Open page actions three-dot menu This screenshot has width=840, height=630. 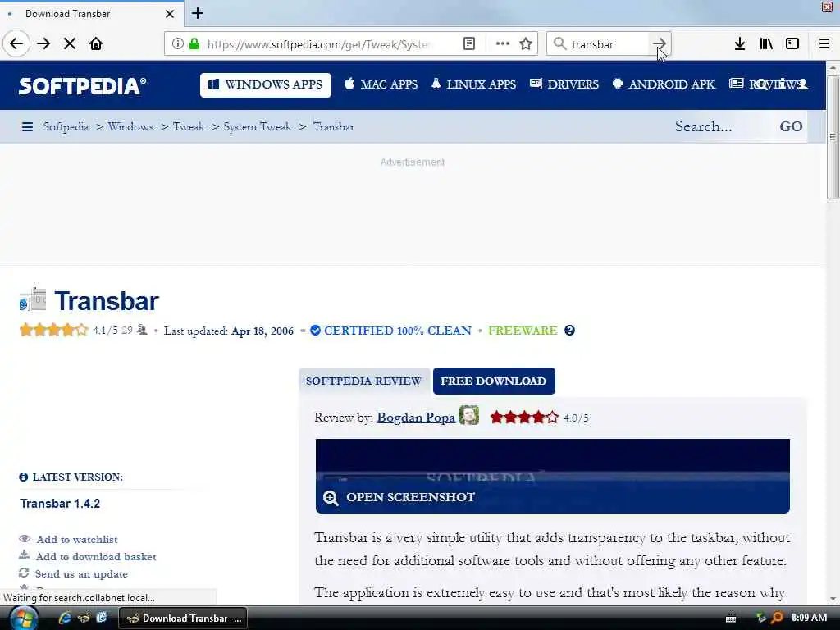coord(503,44)
